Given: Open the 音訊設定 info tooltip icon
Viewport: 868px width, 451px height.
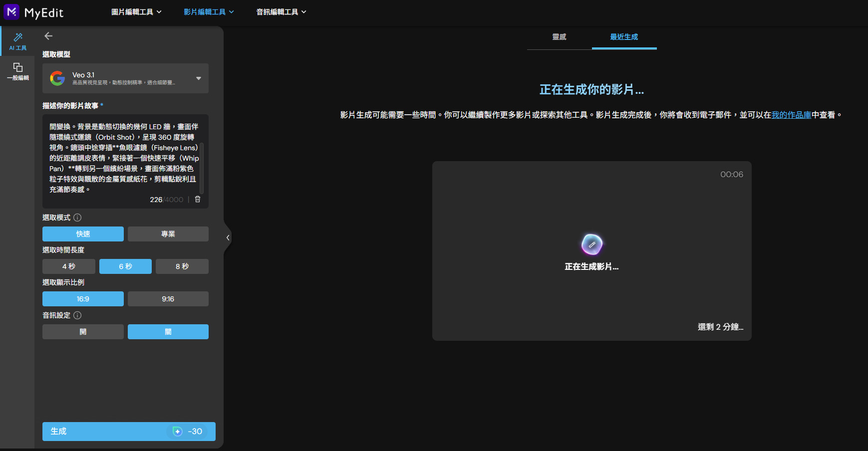Looking at the screenshot, I should pyautogui.click(x=77, y=315).
